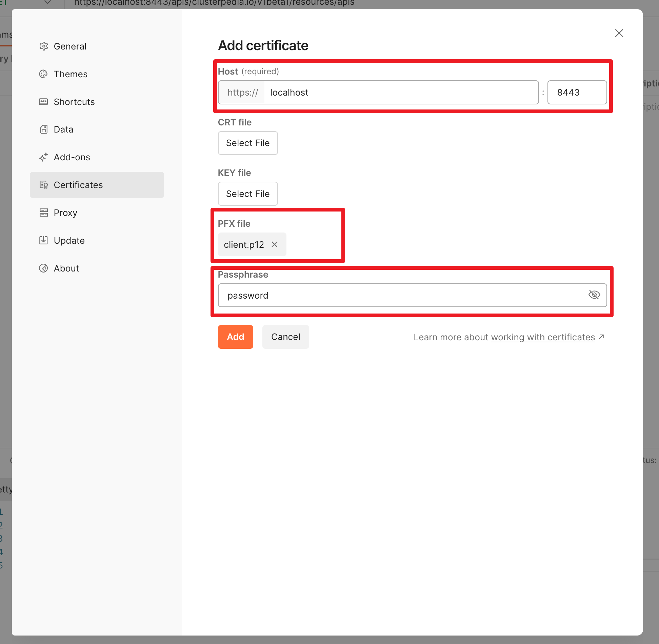Click the Update download icon

click(44, 240)
